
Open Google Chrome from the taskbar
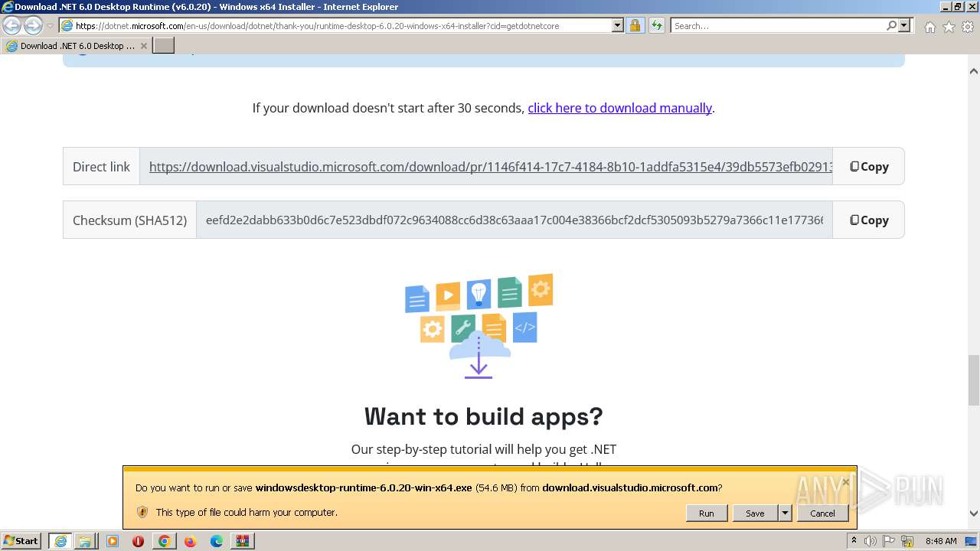tap(164, 541)
